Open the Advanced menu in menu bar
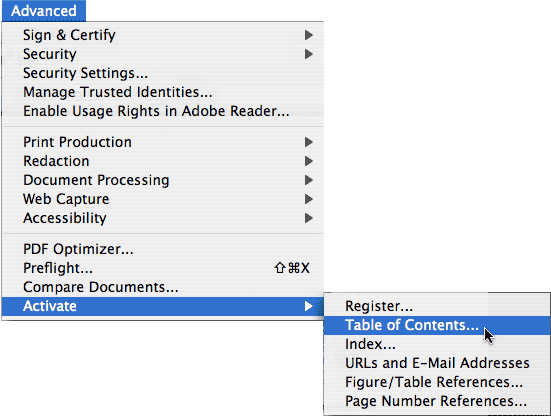The height and width of the screenshot is (416, 551). coord(44,11)
